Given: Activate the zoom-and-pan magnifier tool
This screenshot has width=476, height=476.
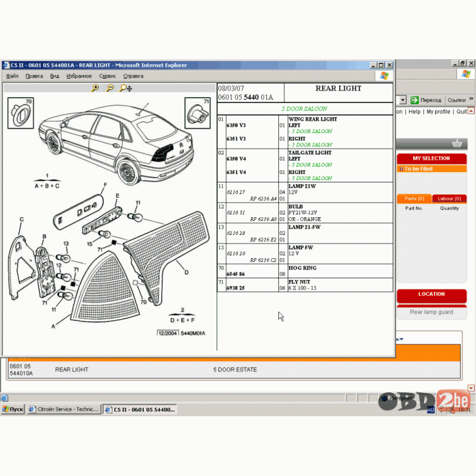Looking at the screenshot, I should coord(126,88).
